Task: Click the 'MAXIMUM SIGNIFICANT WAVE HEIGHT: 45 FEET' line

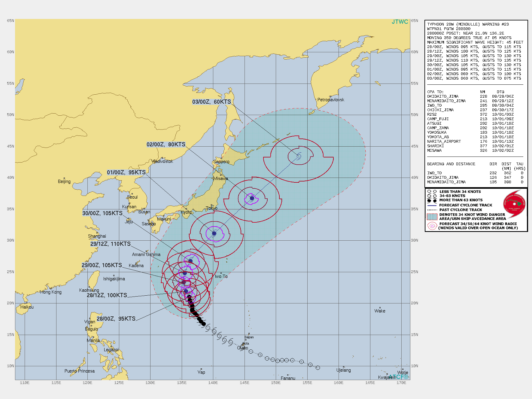Action: [x=475, y=42]
